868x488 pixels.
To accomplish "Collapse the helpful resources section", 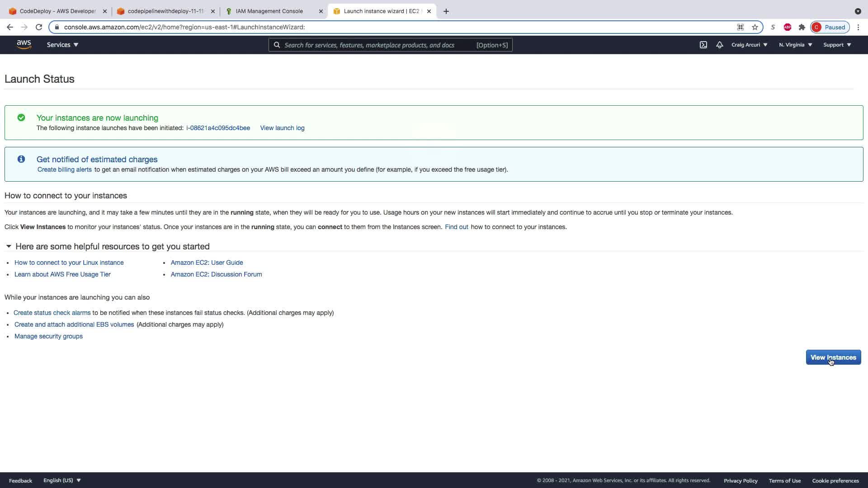I will (x=9, y=246).
